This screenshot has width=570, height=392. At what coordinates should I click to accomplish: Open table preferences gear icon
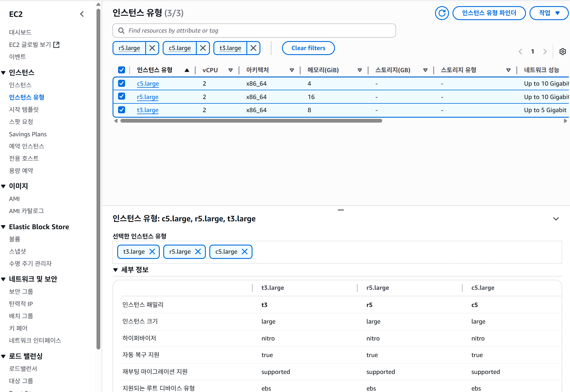pos(562,52)
